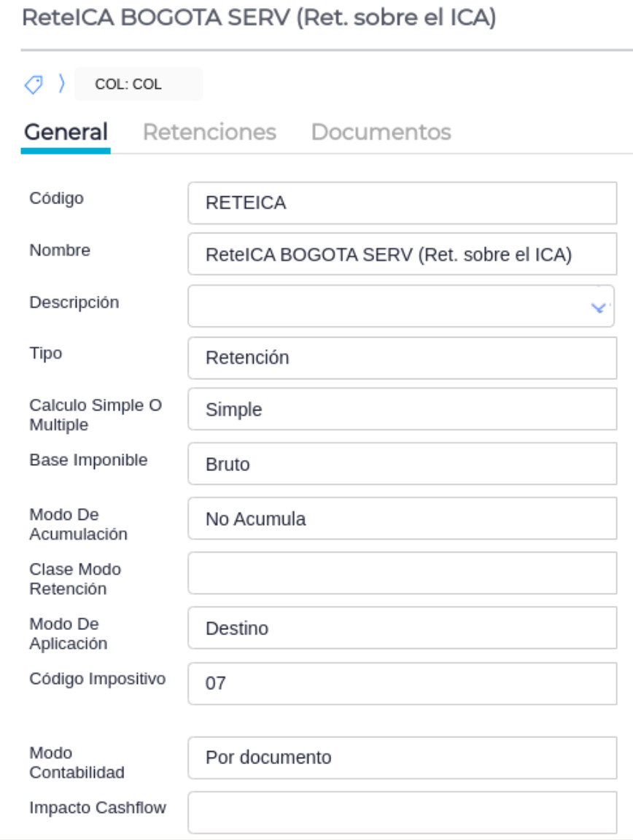
Task: Open Modo De Aplicación field showing Destino
Action: 402,628
